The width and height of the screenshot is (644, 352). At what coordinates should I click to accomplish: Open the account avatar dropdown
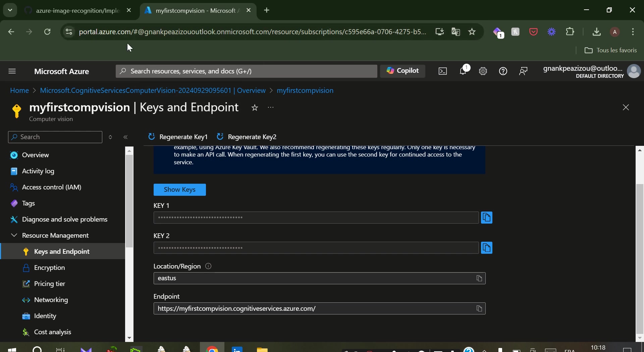(x=634, y=71)
